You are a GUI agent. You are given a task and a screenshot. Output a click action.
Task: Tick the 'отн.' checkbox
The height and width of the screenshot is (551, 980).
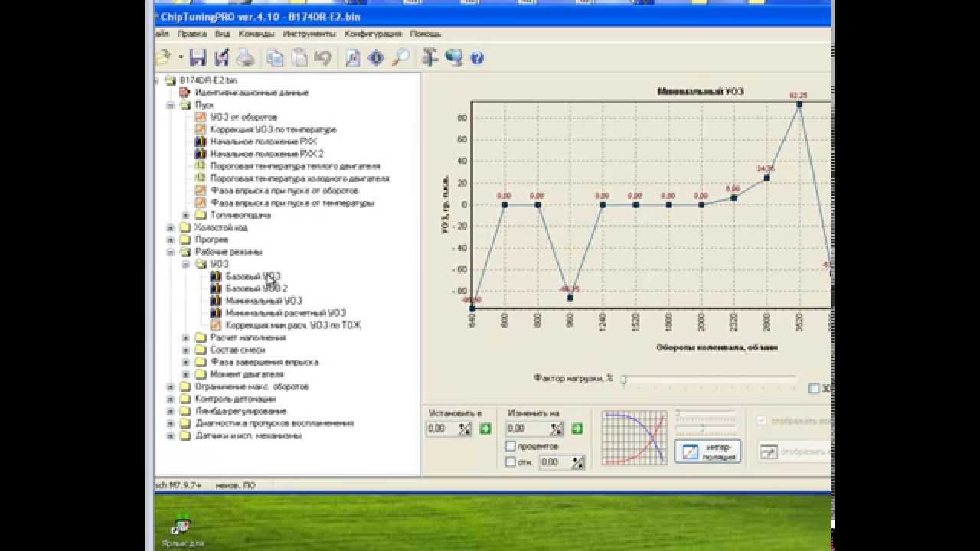[x=511, y=462]
